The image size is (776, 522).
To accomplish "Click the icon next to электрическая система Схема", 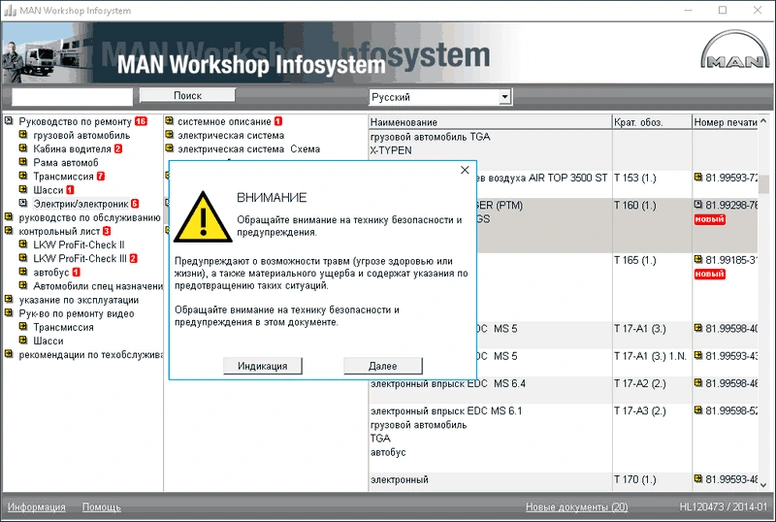I will click(x=169, y=148).
